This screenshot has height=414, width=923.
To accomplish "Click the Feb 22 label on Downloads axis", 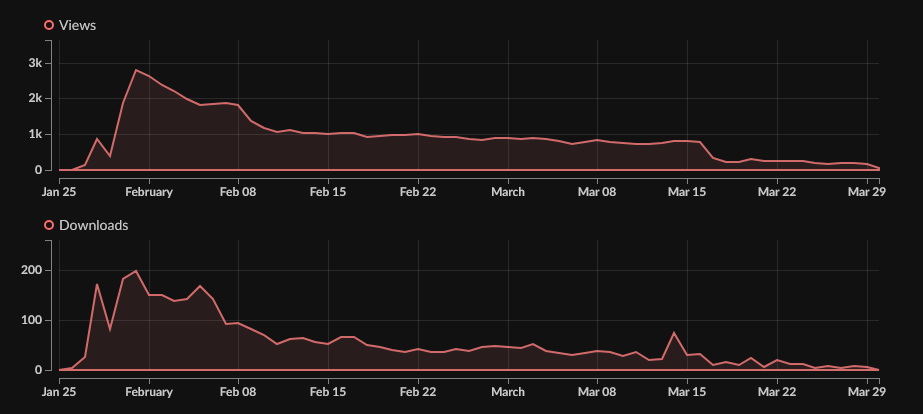I will click(x=418, y=392).
